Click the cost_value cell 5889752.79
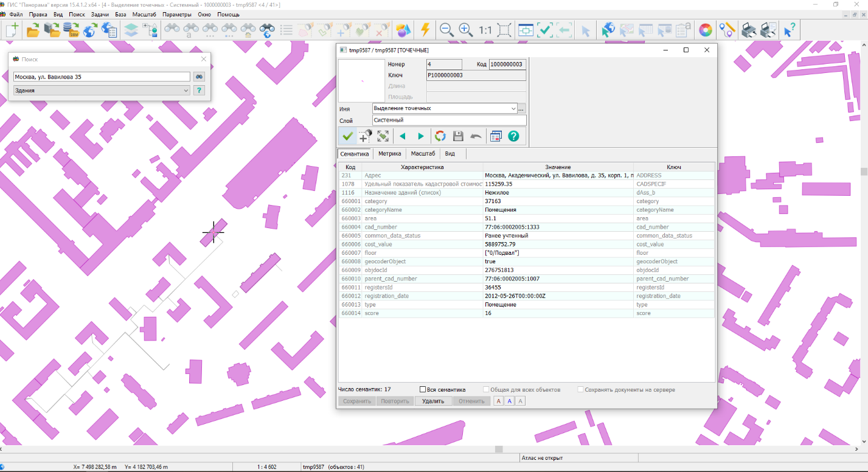The height and width of the screenshot is (472, 868). [x=558, y=244]
